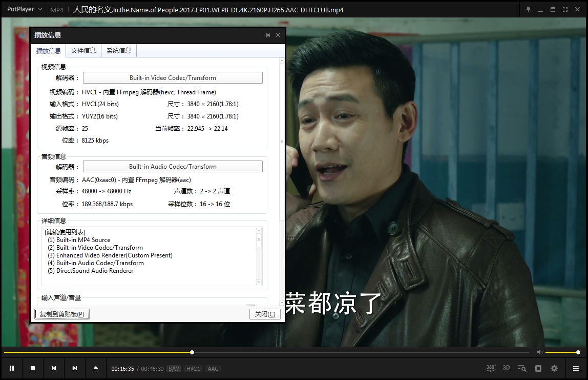Switch to the 系统信息 tab

[119, 51]
